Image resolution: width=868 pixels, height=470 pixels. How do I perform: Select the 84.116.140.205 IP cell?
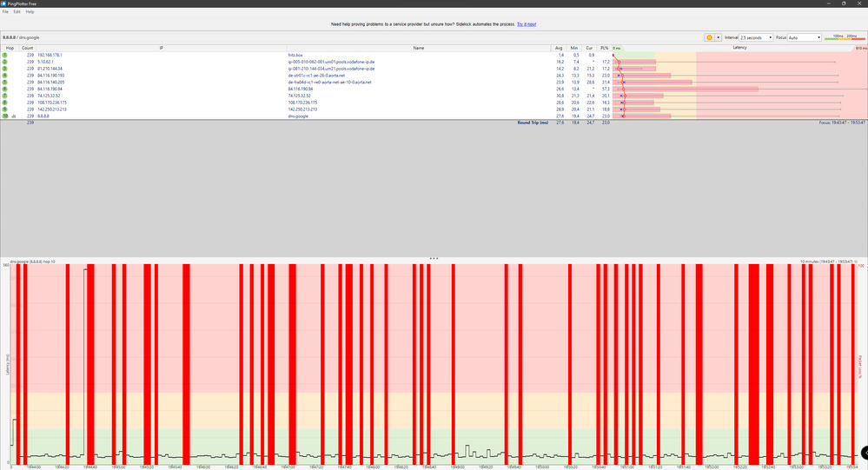(51, 82)
